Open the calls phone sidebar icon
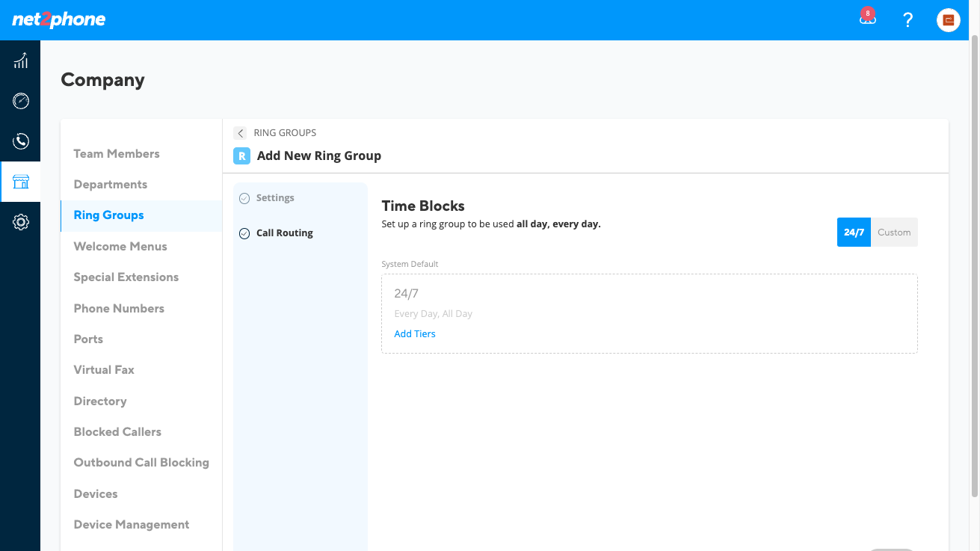The height and width of the screenshot is (551, 980). (x=21, y=141)
